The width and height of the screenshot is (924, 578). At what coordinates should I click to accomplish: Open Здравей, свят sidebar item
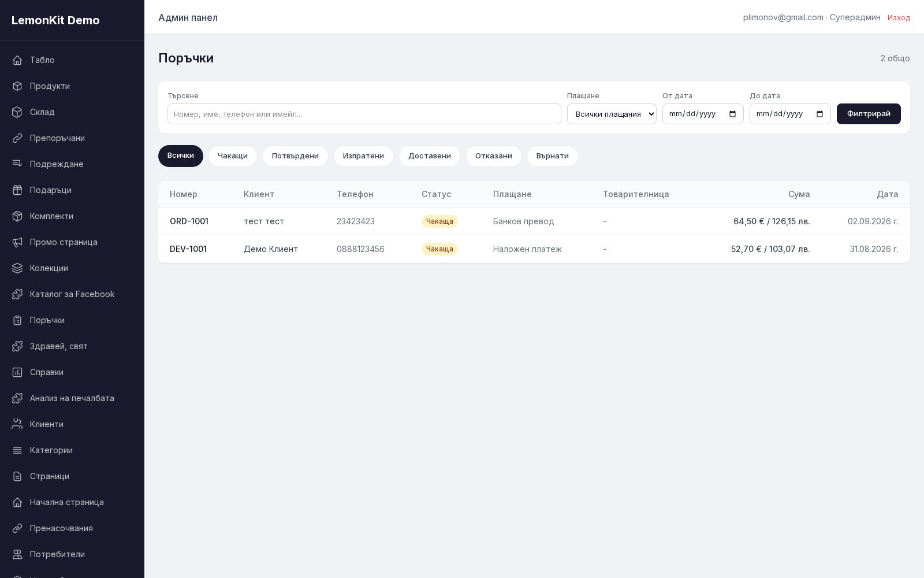click(72, 346)
